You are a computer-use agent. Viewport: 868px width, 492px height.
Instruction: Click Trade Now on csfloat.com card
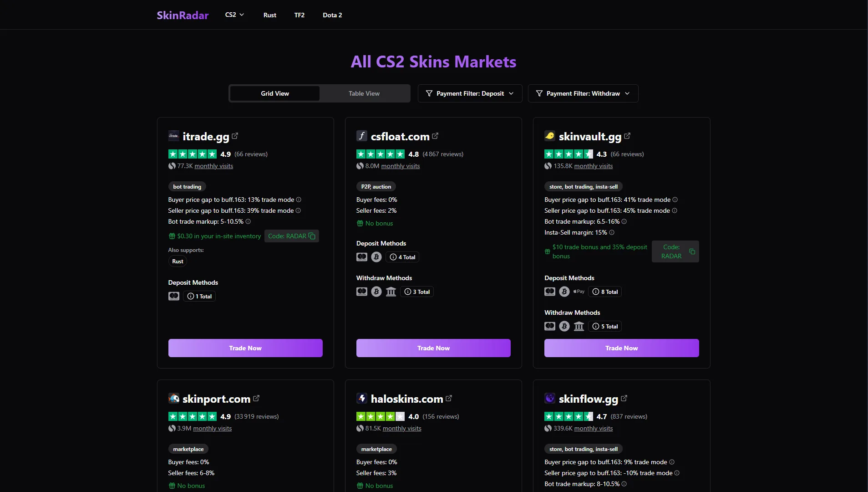click(433, 348)
